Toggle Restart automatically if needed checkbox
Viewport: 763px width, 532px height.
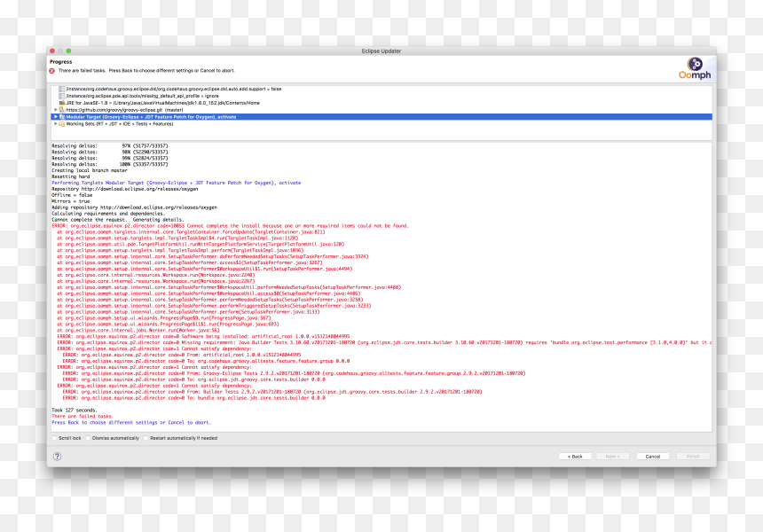146,438
